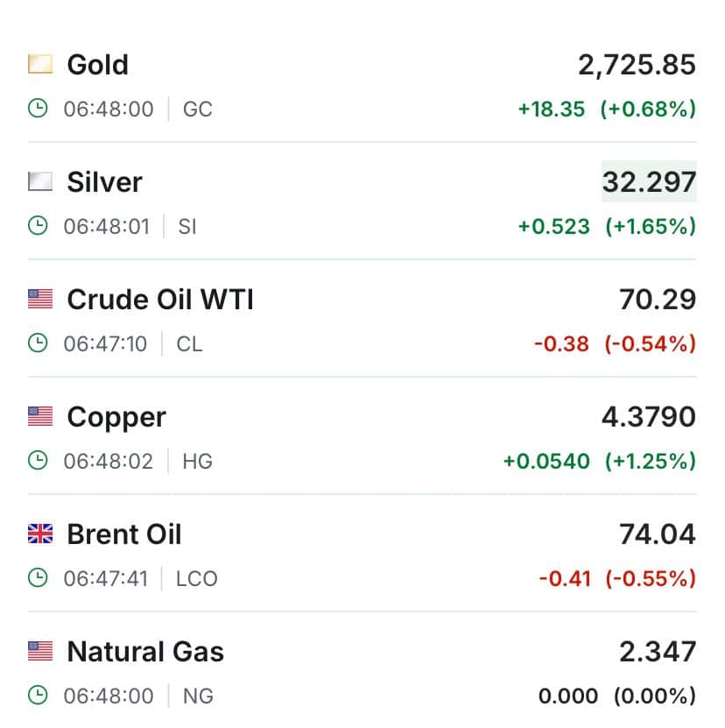Open the Silver commodity name link
This screenshot has width=725, height=728.
tap(105, 182)
